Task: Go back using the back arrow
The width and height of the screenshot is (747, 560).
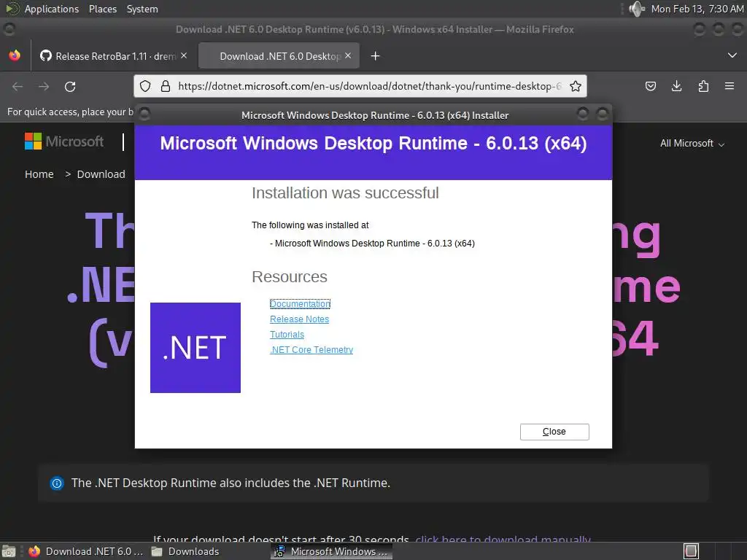Action: click(x=18, y=86)
